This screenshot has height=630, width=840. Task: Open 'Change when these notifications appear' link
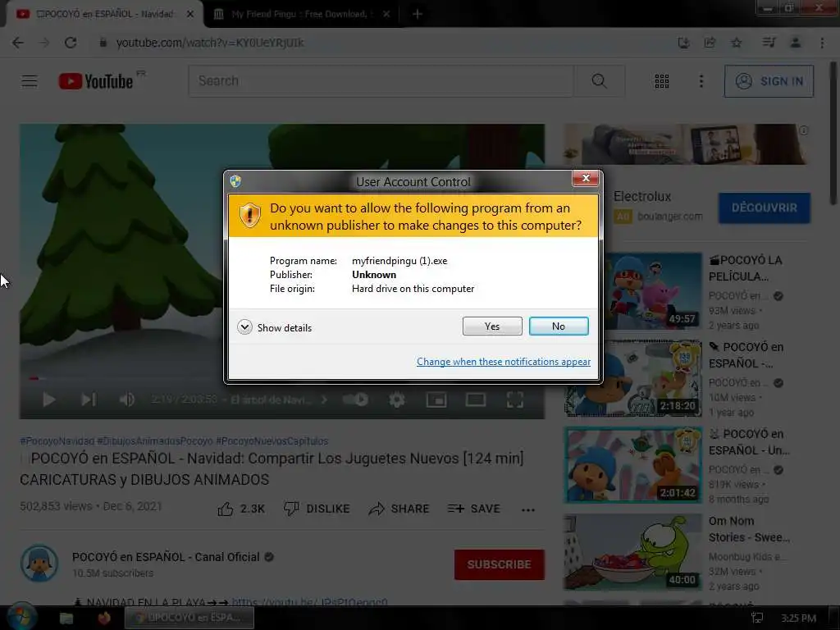coord(504,362)
